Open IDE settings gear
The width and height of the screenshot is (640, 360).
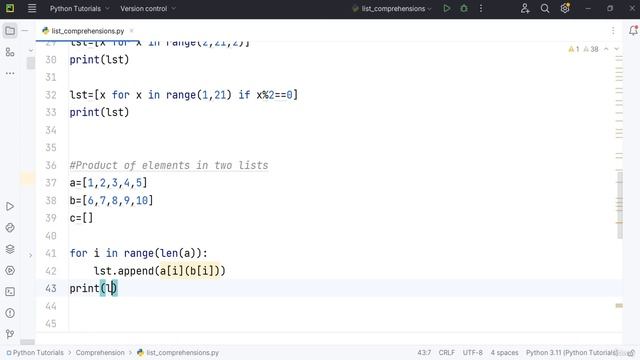[565, 8]
